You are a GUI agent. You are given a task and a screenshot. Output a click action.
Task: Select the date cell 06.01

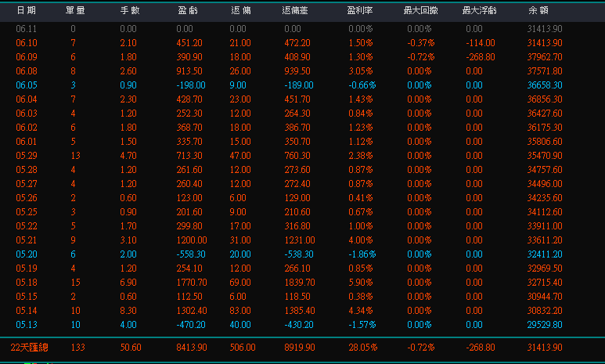pyautogui.click(x=27, y=142)
